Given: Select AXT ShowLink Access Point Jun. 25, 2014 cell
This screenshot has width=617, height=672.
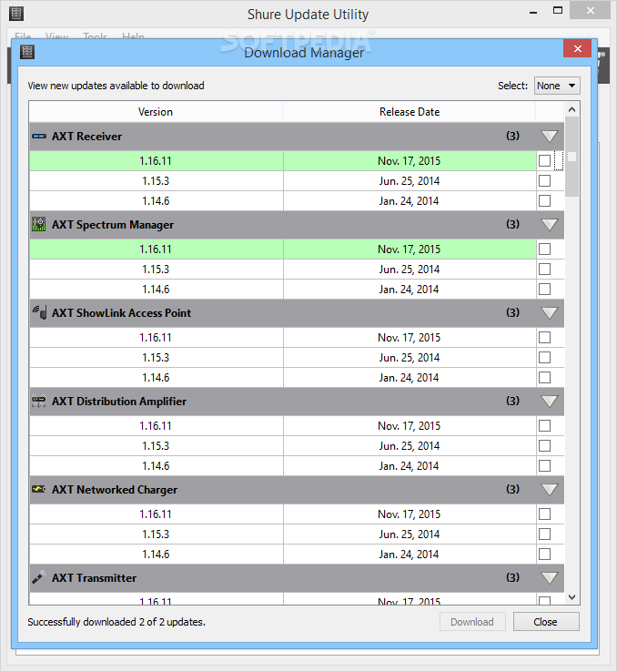Looking at the screenshot, I should [410, 358].
